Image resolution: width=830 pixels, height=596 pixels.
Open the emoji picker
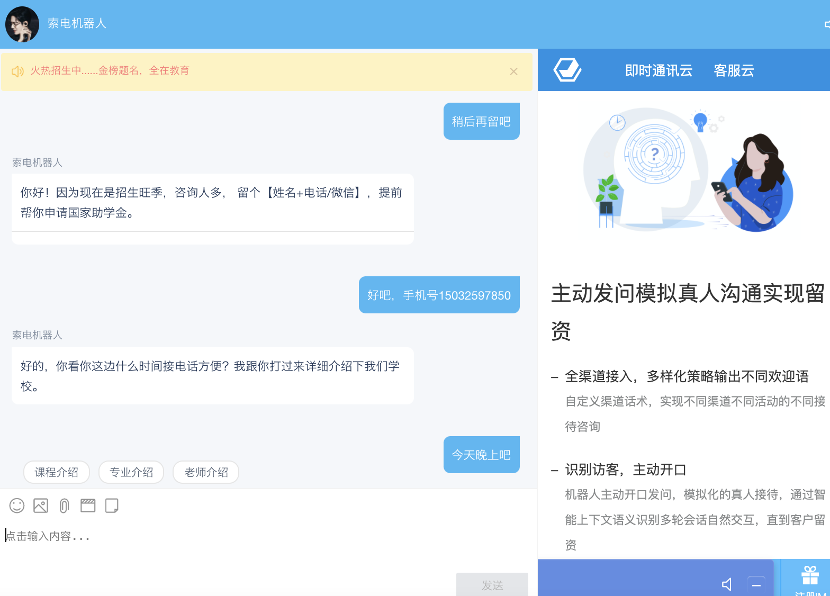tap(17, 506)
